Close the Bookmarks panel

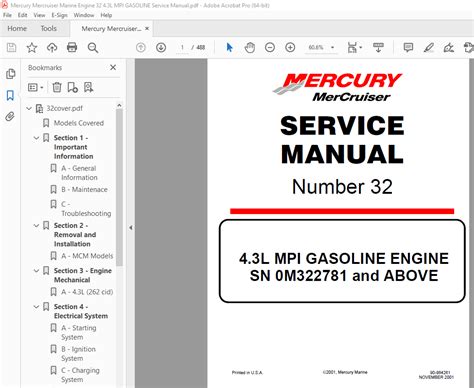pos(113,68)
